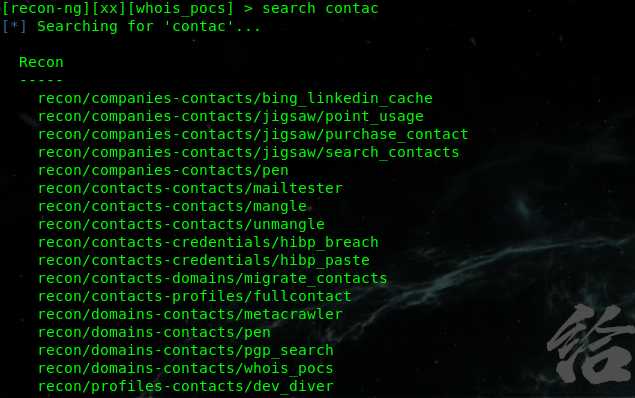Click the hibp_paste credentials module
This screenshot has width=635, height=398.
pyautogui.click(x=204, y=260)
